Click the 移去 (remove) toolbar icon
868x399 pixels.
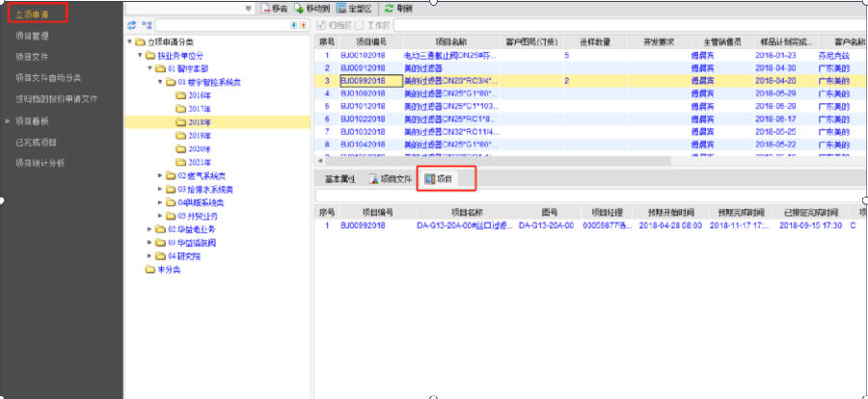point(266,9)
